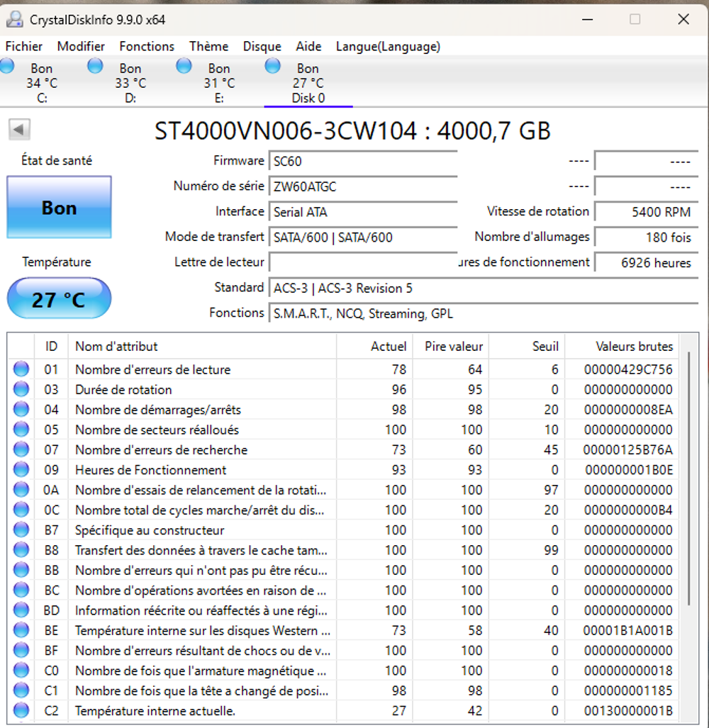Select the Nombre d'erreurs de lecture row
The height and width of the screenshot is (728, 709).
(x=343, y=369)
